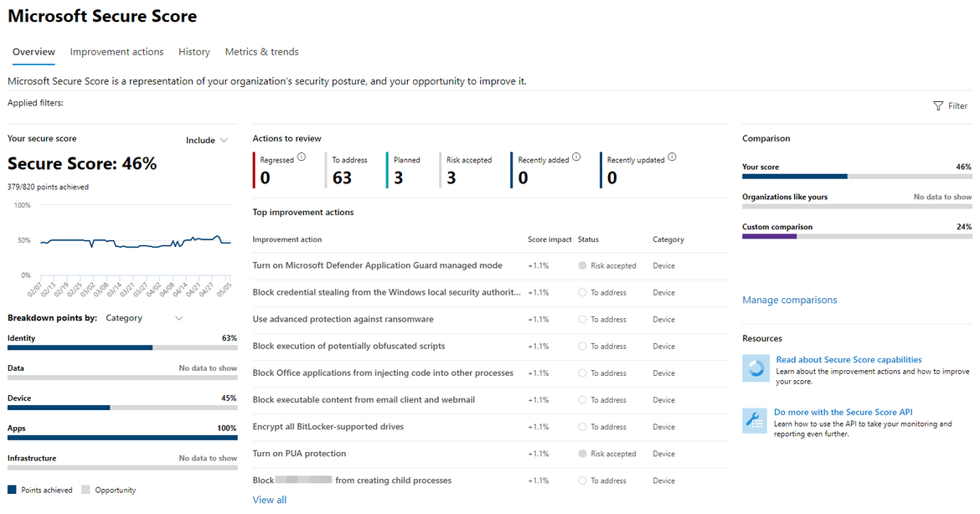
Task: Open Do more with the Secure Score API
Action: click(x=843, y=412)
